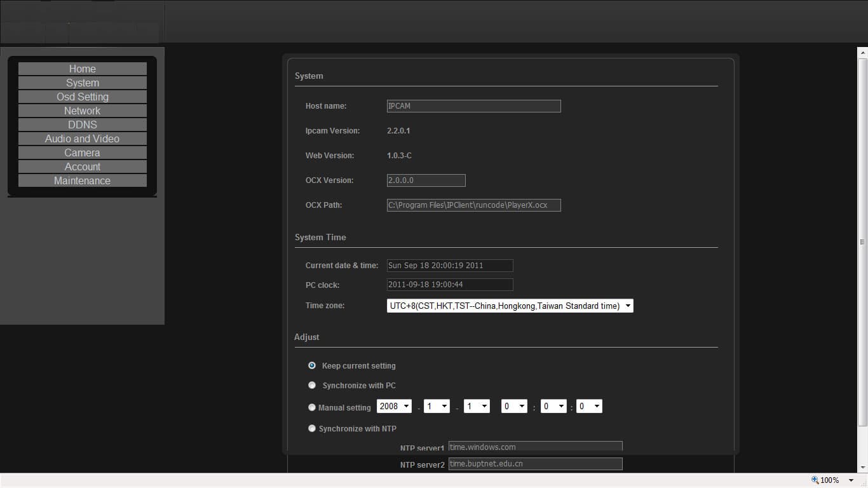
Task: Go to the Home menu item
Action: click(x=83, y=69)
